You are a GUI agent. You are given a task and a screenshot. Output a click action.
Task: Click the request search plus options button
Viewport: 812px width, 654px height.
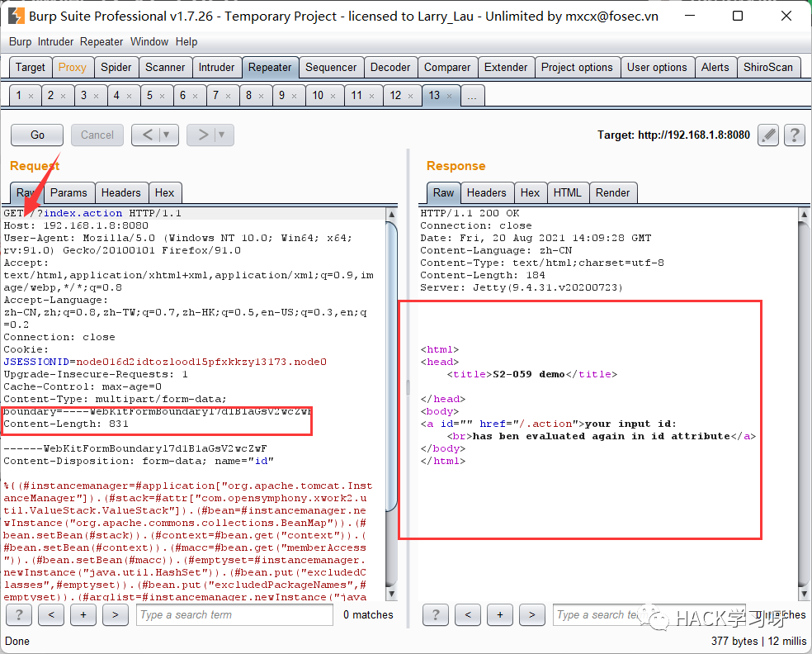pyautogui.click(x=83, y=615)
